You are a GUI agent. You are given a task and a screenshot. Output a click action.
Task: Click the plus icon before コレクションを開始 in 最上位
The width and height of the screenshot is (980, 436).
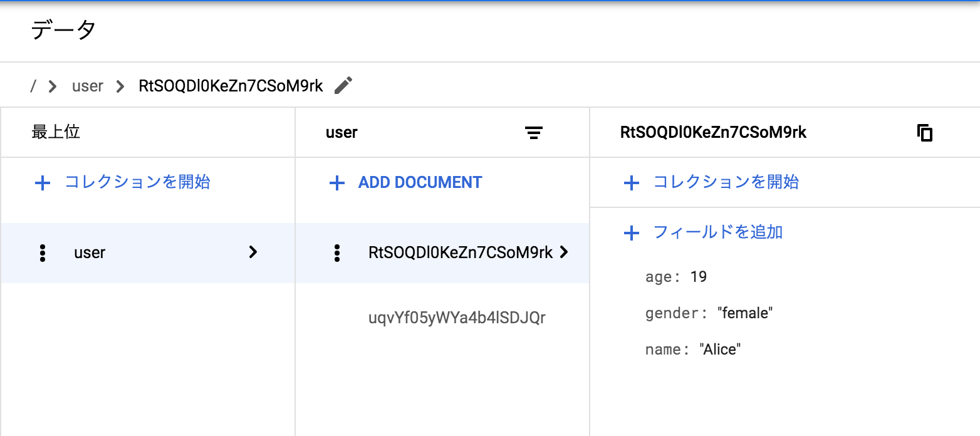[x=42, y=182]
